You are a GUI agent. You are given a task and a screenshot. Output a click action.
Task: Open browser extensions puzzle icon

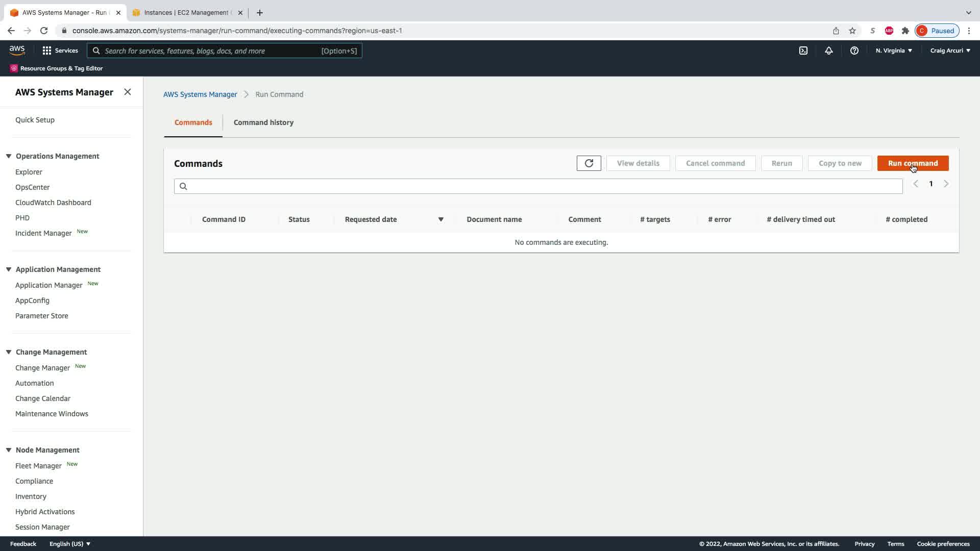point(905,31)
